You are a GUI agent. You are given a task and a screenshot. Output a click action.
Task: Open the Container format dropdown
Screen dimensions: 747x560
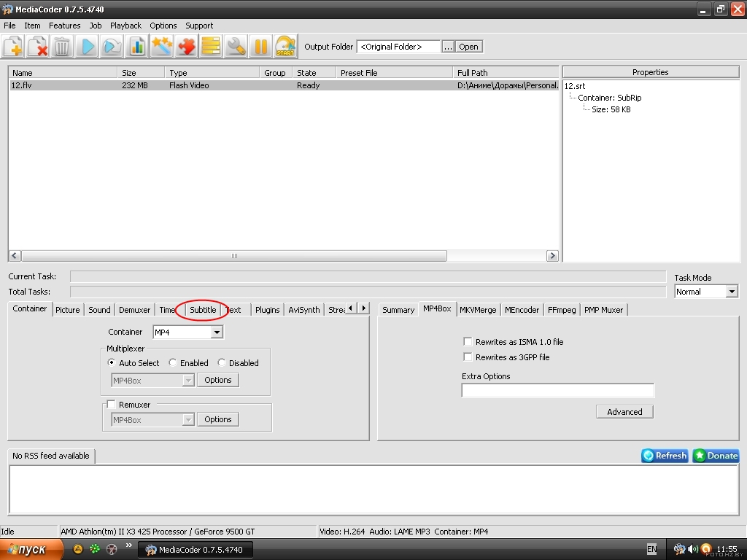click(217, 332)
